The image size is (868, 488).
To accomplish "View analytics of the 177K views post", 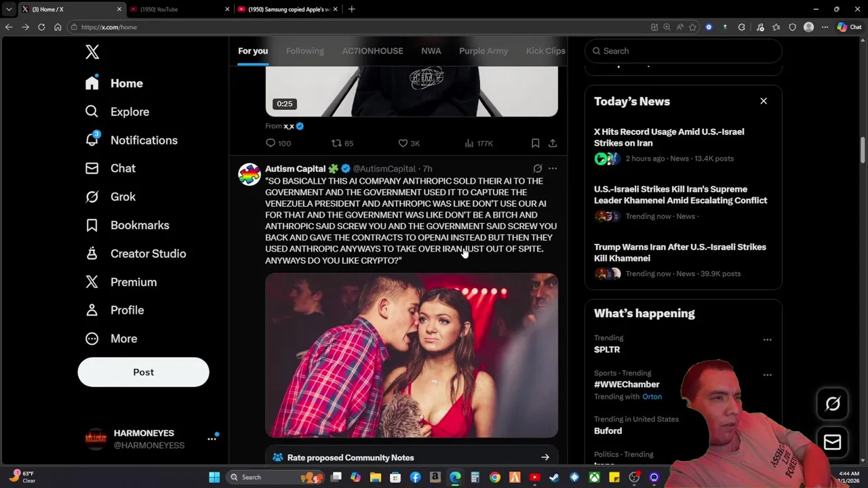I will [x=479, y=143].
